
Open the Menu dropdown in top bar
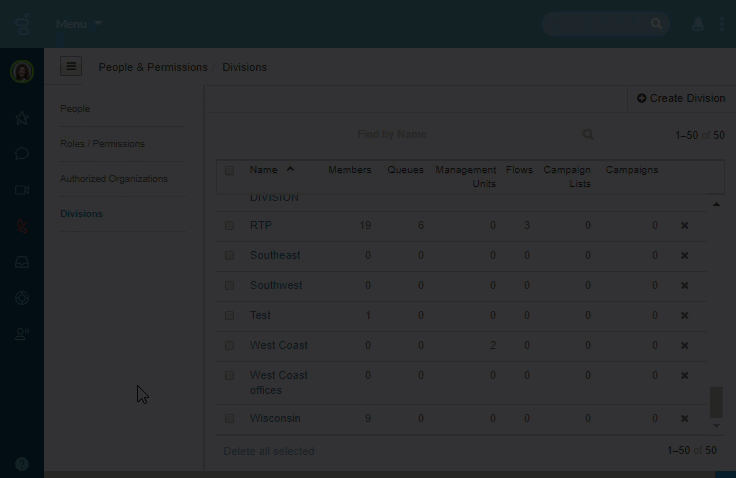78,24
